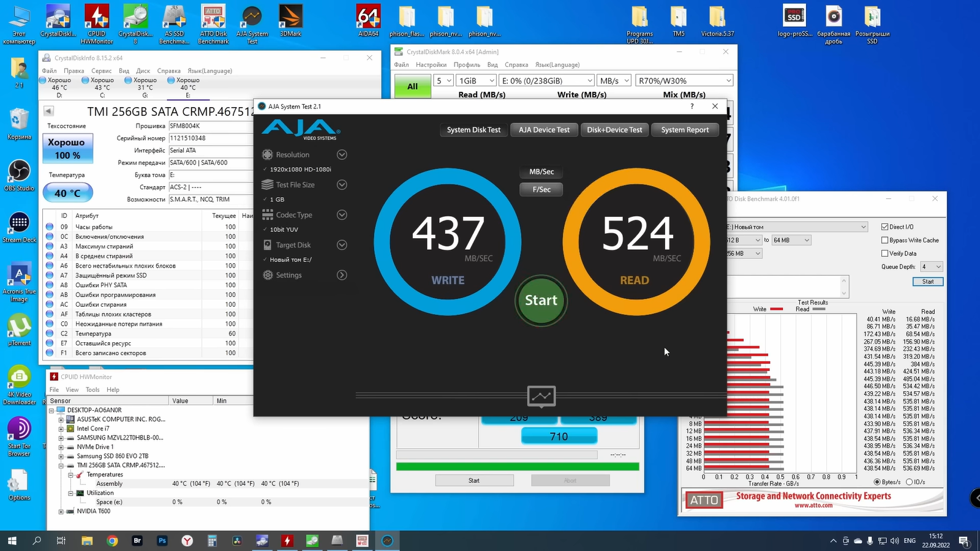The width and height of the screenshot is (980, 551).
Task: Click the Settings gear icon in AJA
Action: (x=268, y=275)
